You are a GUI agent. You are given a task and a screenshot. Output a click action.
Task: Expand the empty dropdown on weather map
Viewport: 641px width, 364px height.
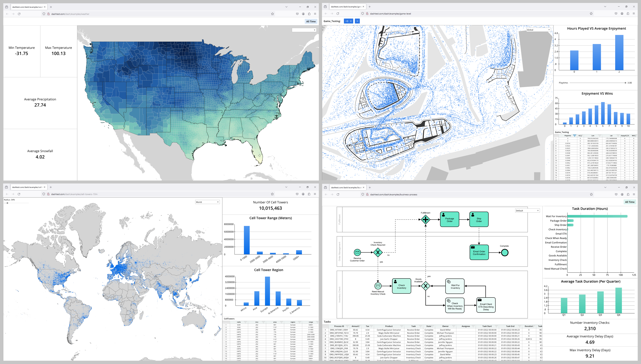coord(304,30)
